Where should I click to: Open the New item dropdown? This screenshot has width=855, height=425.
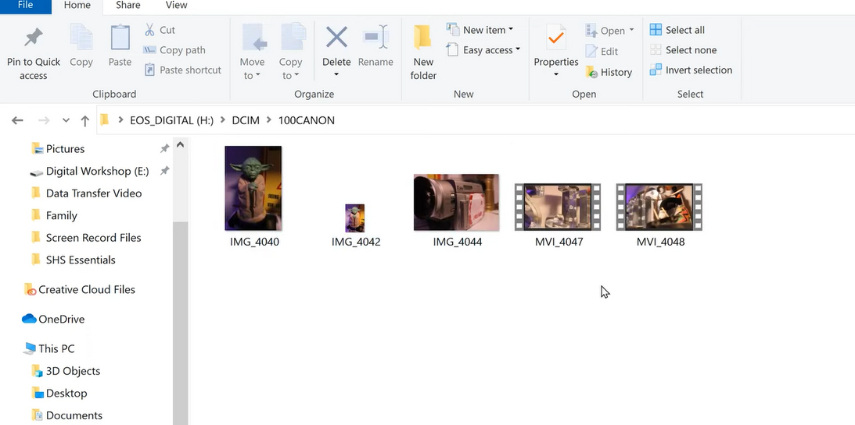pyautogui.click(x=480, y=29)
